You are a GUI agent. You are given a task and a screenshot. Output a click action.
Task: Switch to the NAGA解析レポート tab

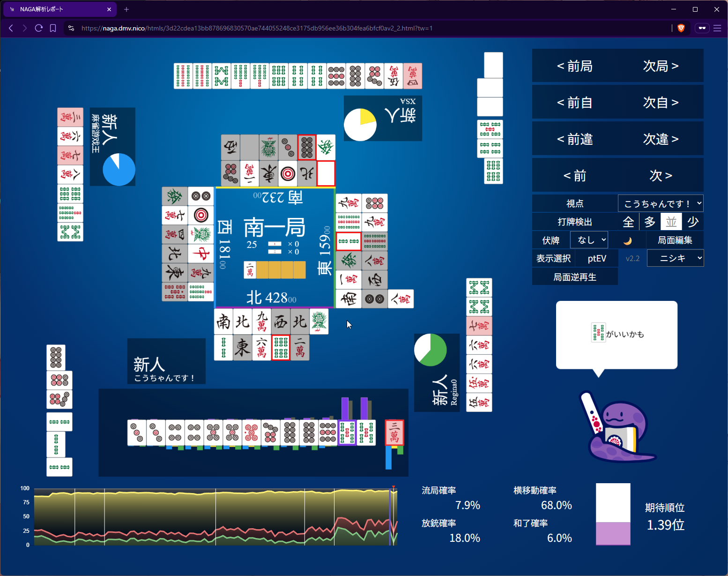(59, 9)
